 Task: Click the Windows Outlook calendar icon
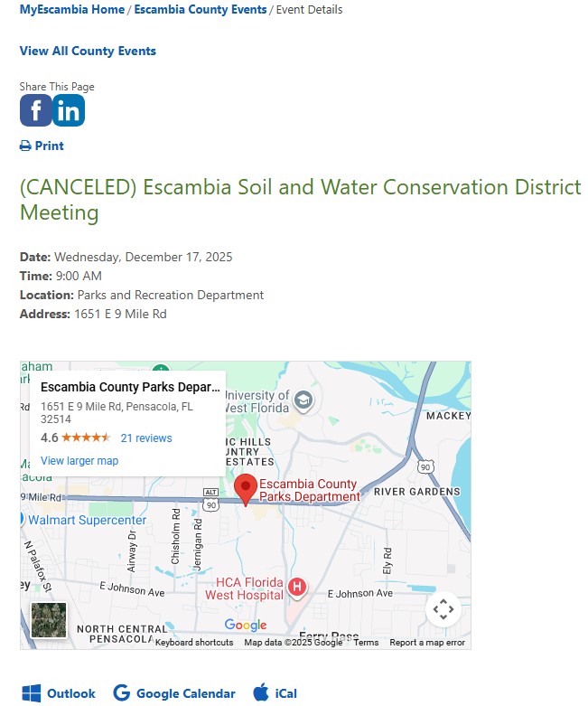[32, 693]
